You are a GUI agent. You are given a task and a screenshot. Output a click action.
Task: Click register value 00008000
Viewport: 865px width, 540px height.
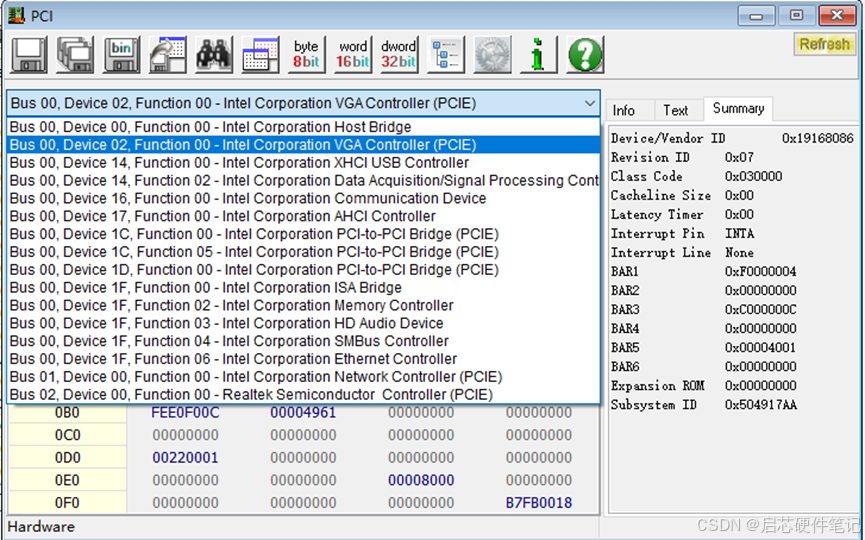point(421,480)
